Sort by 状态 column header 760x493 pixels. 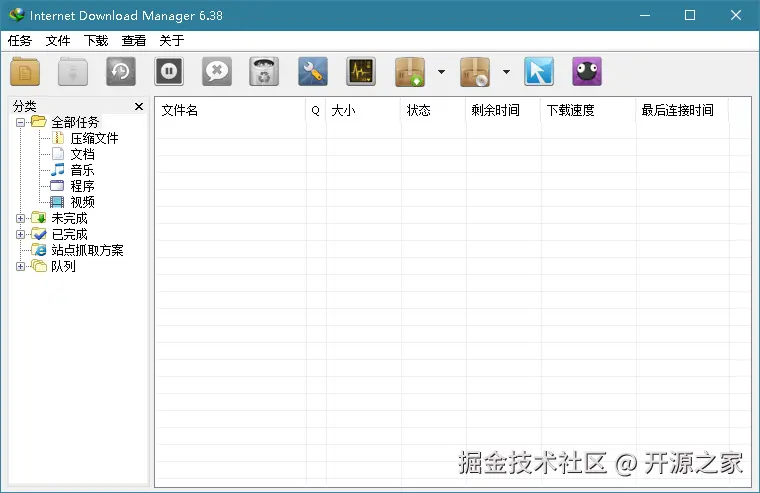coord(433,111)
